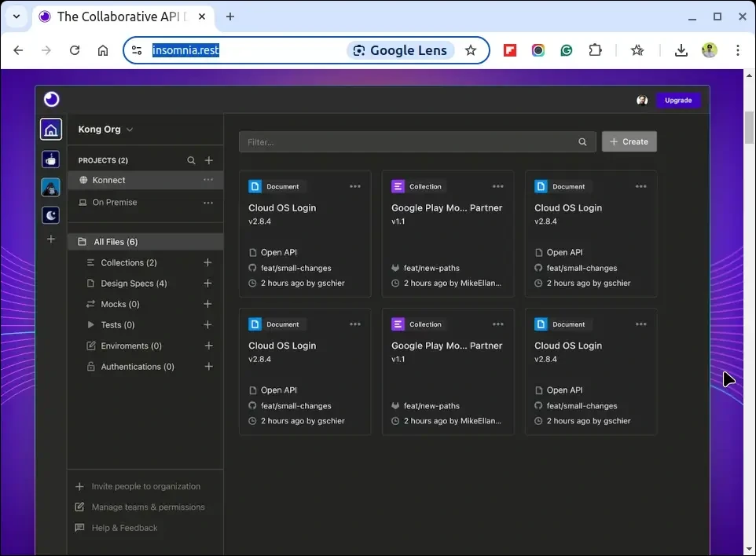756x556 pixels.
Task: Click Invite people to organization
Action: pos(138,487)
